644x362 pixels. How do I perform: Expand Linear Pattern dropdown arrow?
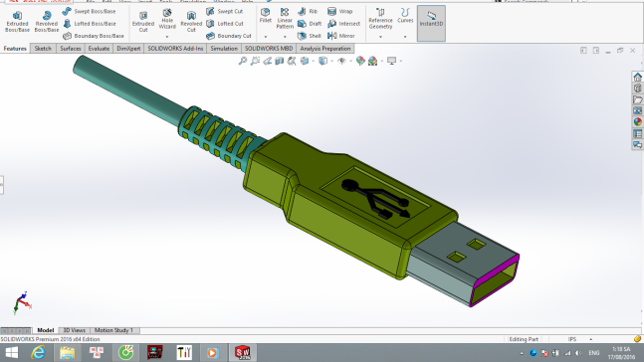[285, 37]
